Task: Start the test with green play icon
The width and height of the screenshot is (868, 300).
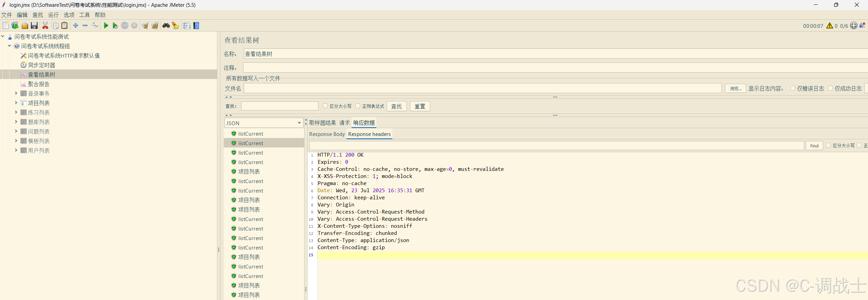Action: point(106,26)
